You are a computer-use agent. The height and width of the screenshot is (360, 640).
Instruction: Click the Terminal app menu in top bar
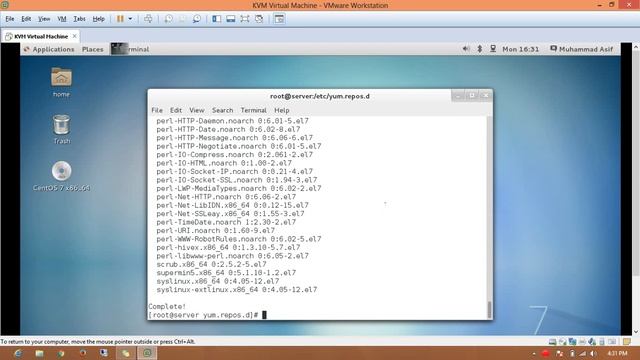(130, 49)
